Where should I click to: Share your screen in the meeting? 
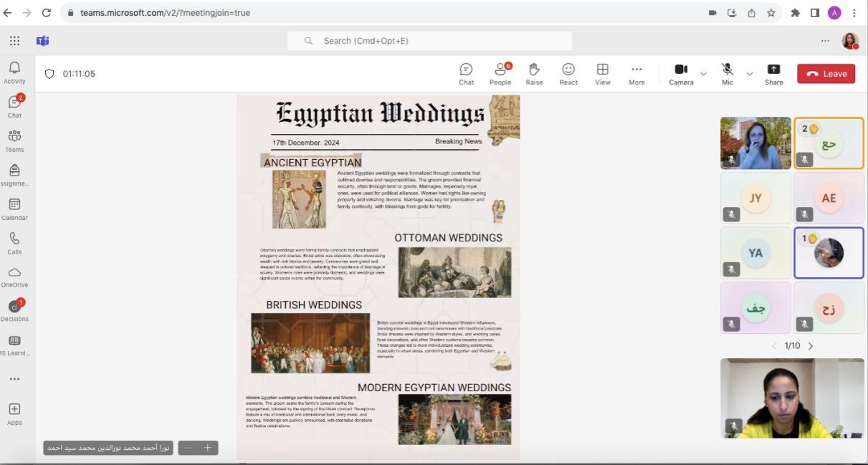pyautogui.click(x=773, y=73)
